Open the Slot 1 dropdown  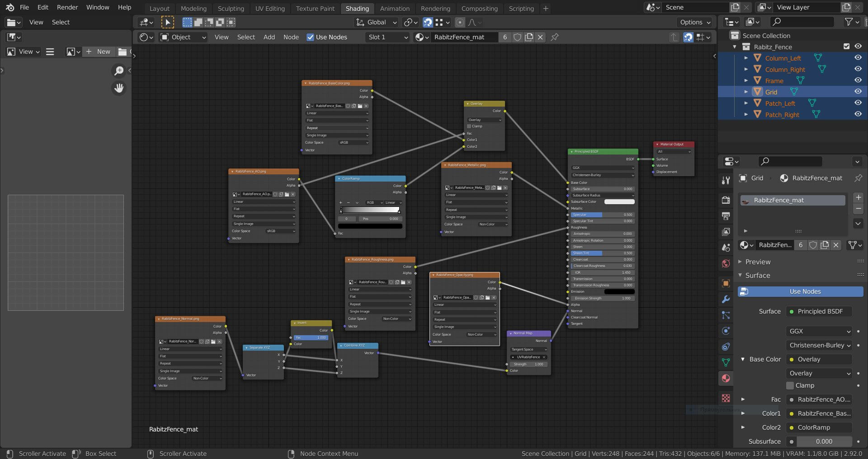coord(387,37)
